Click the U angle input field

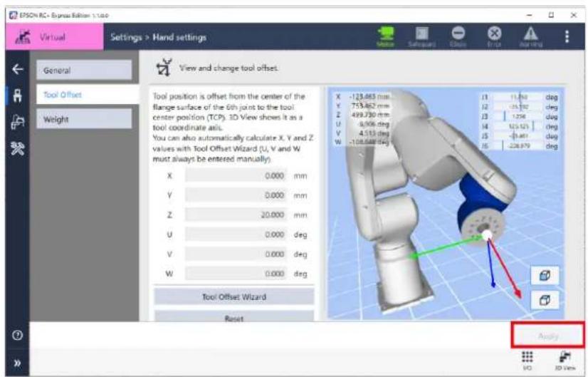tap(236, 234)
